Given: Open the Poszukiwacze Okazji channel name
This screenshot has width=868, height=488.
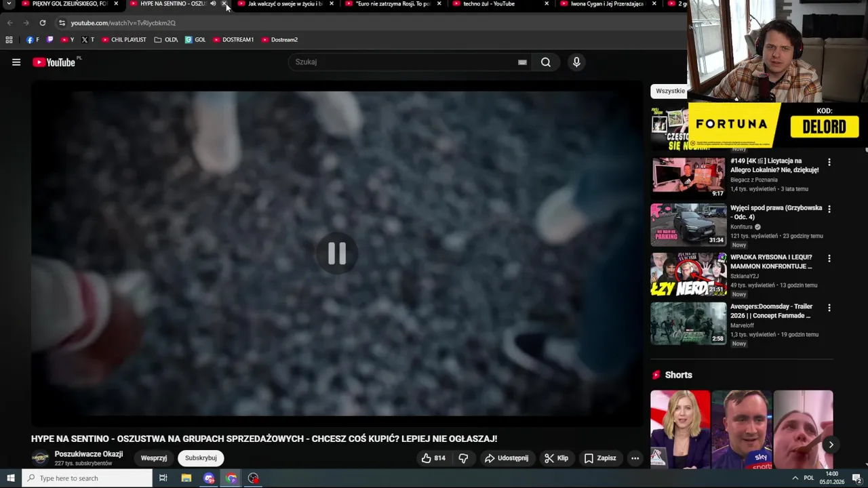Looking at the screenshot, I should (x=89, y=454).
